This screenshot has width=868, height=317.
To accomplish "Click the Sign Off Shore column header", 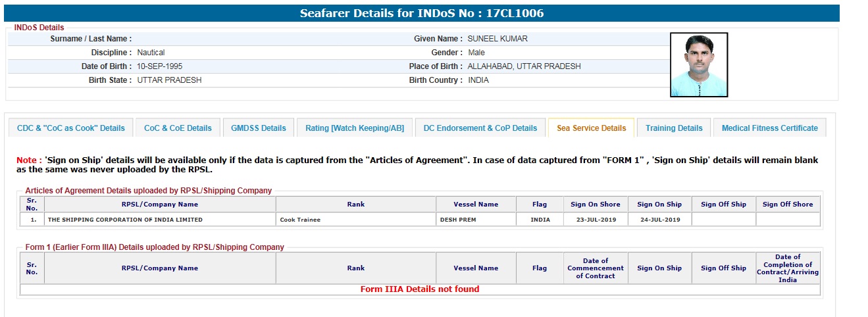I will pos(788,205).
